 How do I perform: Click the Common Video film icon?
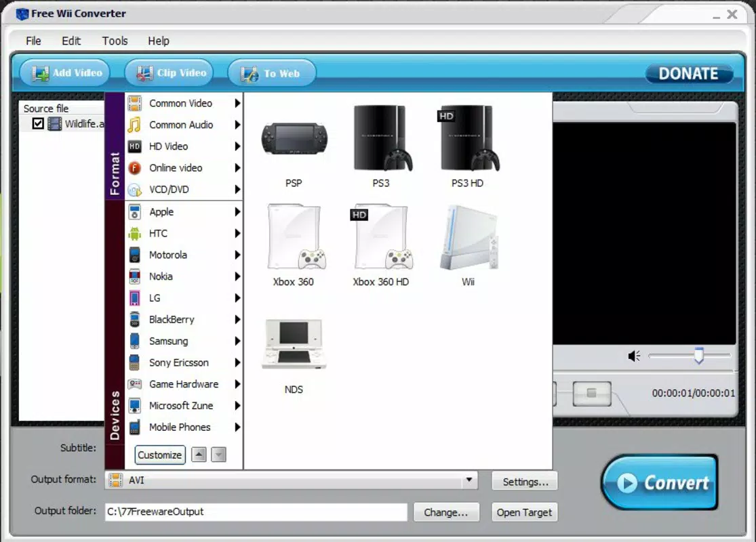pyautogui.click(x=134, y=103)
